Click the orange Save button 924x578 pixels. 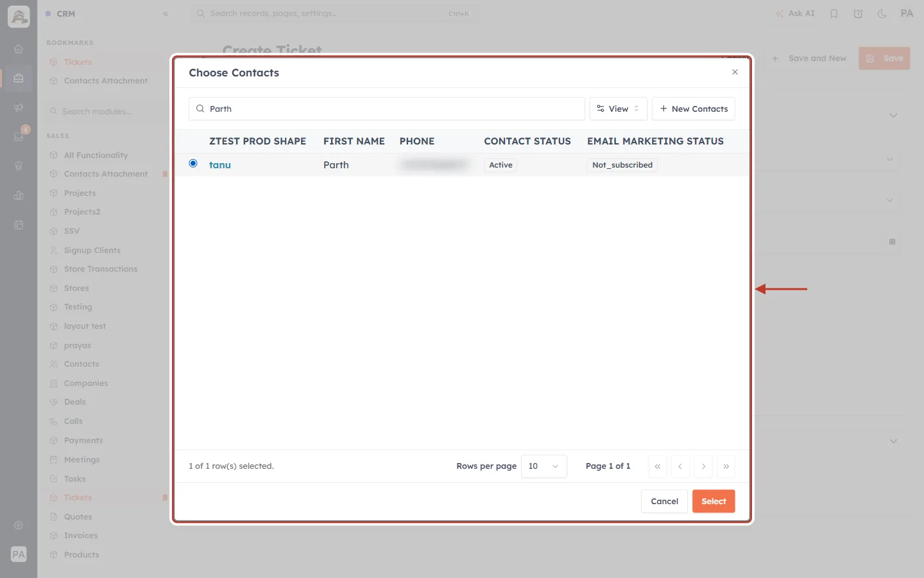pyautogui.click(x=884, y=58)
